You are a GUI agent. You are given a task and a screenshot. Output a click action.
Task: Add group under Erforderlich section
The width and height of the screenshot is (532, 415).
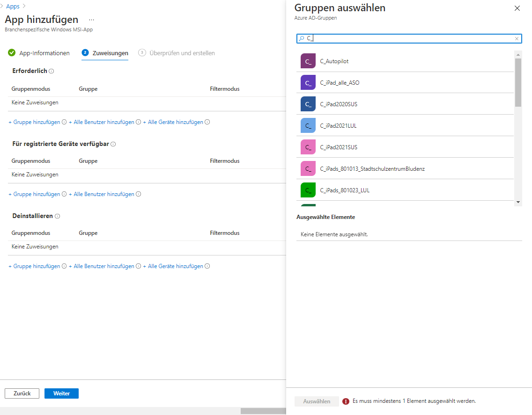(34, 122)
